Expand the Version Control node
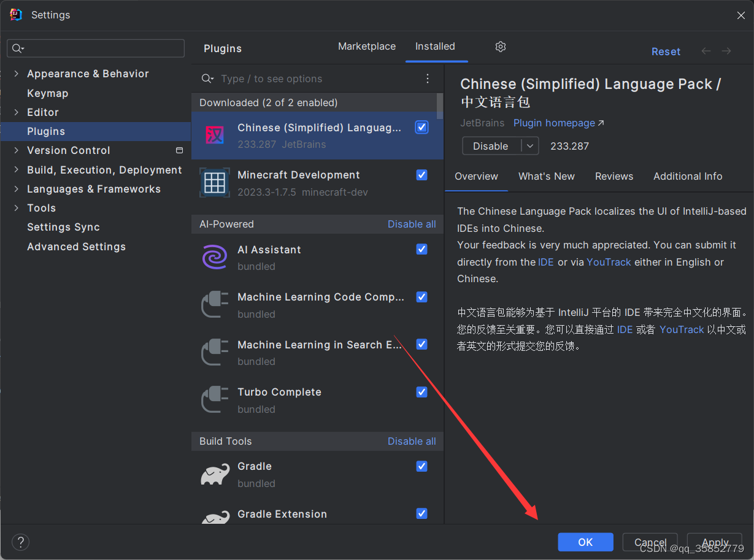This screenshot has height=560, width=754. [16, 150]
